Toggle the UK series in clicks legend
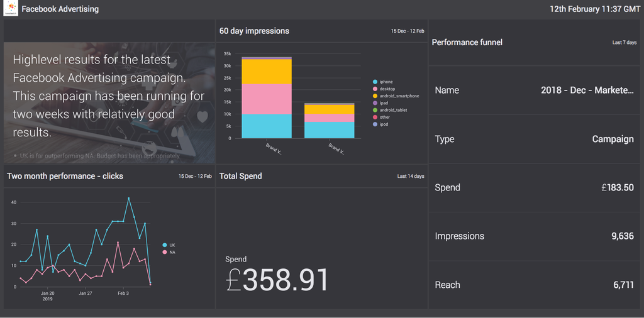Image resolution: width=644 pixels, height=318 pixels. (169, 245)
